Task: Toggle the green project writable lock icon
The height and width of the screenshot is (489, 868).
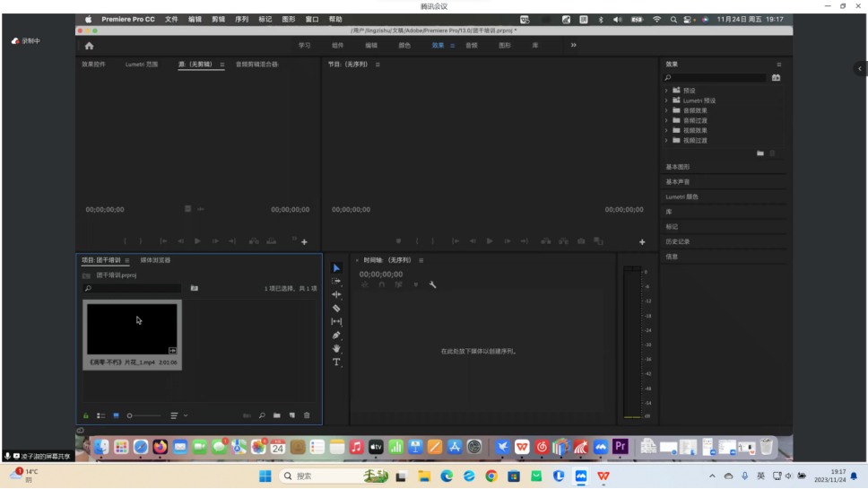Action: tap(86, 415)
